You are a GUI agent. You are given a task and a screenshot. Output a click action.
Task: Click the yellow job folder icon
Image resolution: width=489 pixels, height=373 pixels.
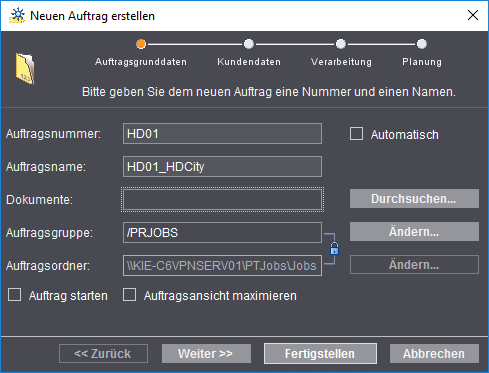coord(25,69)
